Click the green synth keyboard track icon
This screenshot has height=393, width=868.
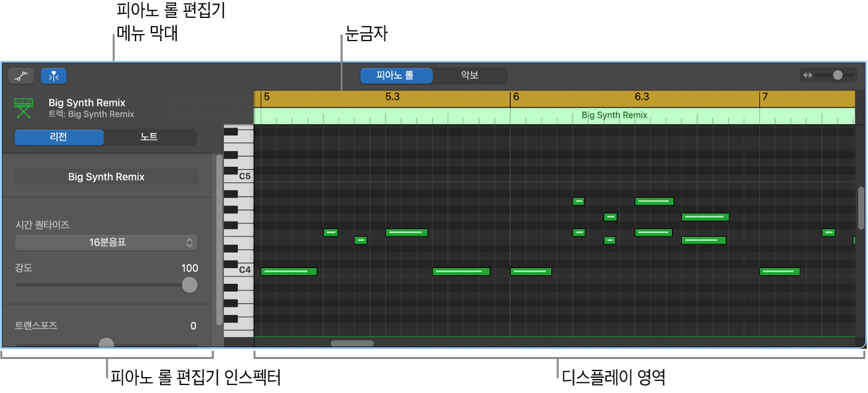(24, 108)
